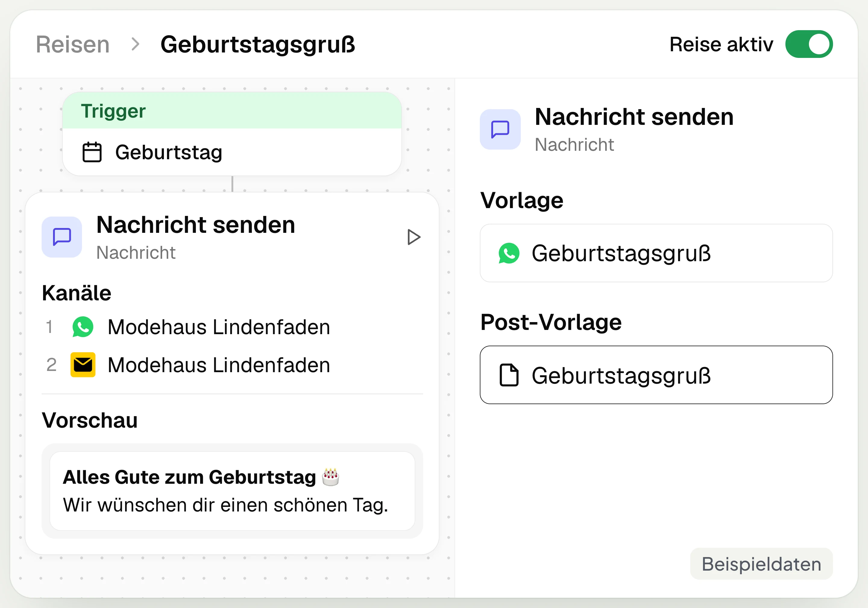
Task: Click the breadcrumb chevron separator
Action: tap(135, 44)
